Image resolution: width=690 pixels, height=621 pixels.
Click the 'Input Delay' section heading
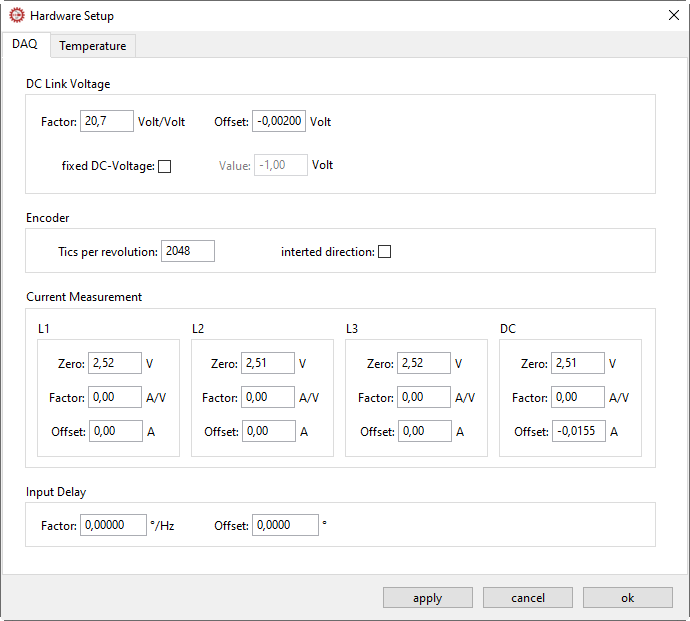tap(56, 492)
